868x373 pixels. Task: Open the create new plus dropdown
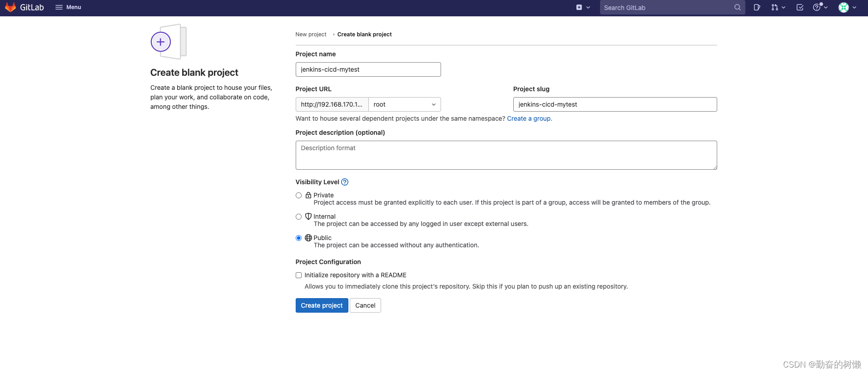click(583, 7)
